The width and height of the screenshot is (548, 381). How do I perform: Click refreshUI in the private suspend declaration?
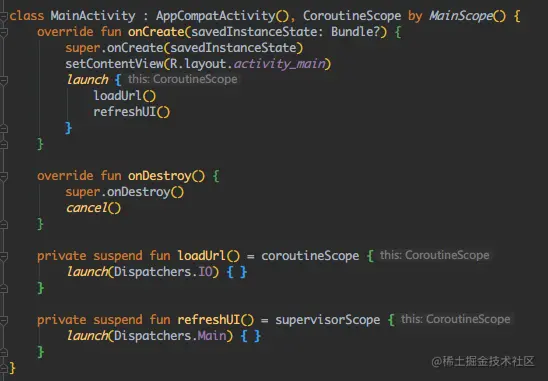(x=209, y=320)
